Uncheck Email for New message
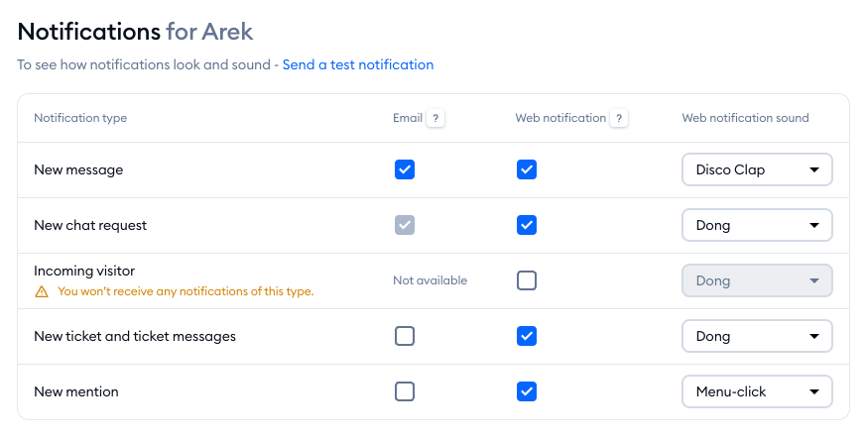This screenshot has height=441, width=868. tap(405, 169)
